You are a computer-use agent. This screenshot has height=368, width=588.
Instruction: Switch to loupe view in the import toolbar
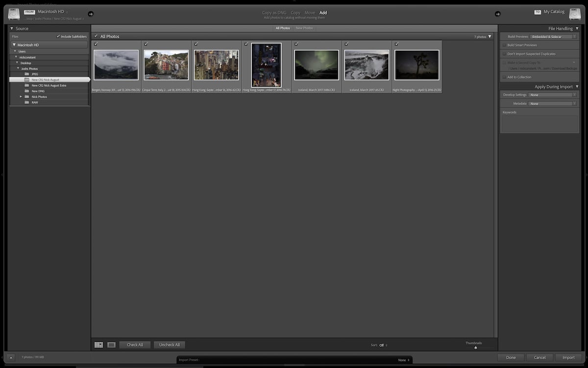click(x=111, y=344)
